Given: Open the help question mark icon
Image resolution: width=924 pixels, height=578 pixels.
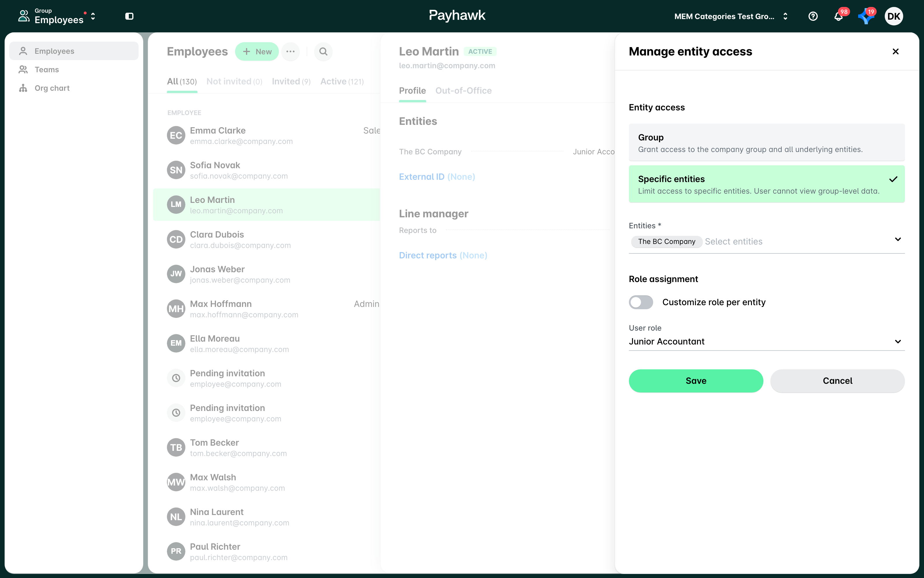Looking at the screenshot, I should tap(813, 16).
